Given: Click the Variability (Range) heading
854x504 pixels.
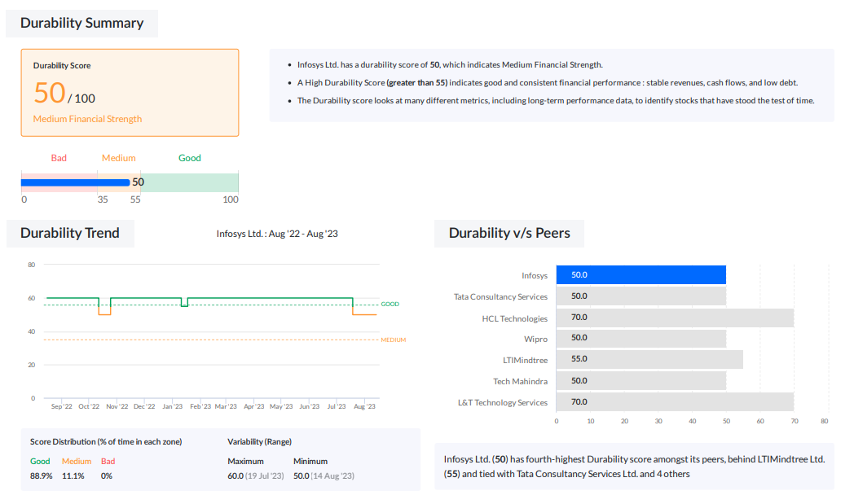Looking at the screenshot, I should (x=259, y=442).
